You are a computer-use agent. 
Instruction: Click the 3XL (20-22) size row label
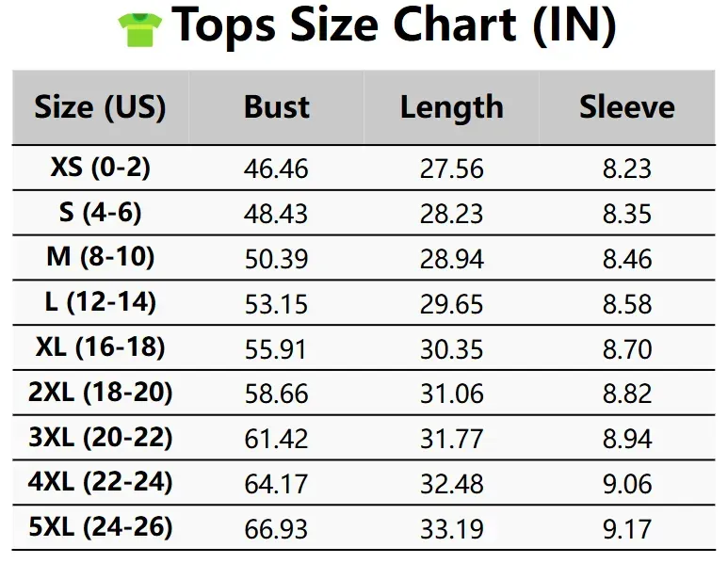click(x=100, y=437)
